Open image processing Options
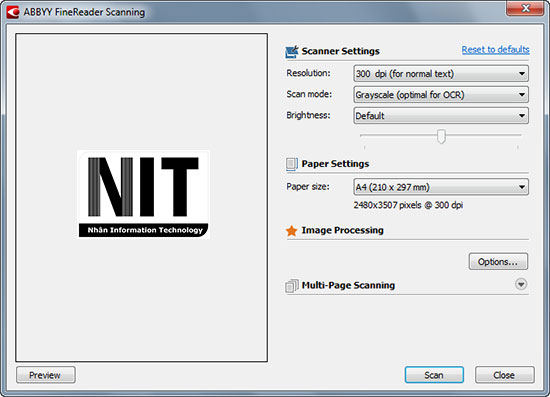 tap(498, 262)
